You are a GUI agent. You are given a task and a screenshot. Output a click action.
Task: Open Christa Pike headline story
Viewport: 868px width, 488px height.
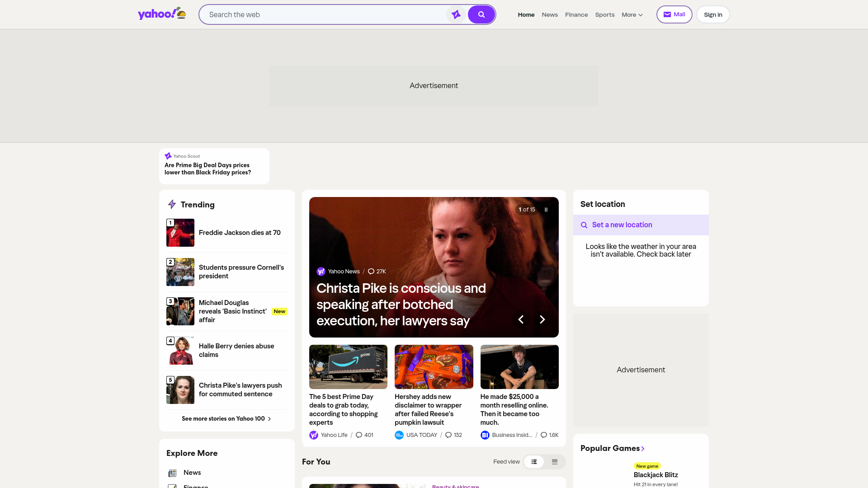[x=401, y=305]
